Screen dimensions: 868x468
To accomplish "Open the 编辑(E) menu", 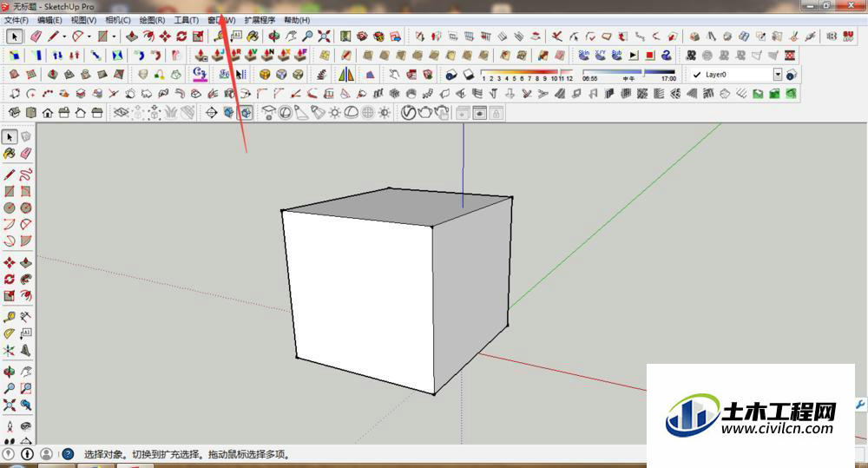I will point(49,20).
